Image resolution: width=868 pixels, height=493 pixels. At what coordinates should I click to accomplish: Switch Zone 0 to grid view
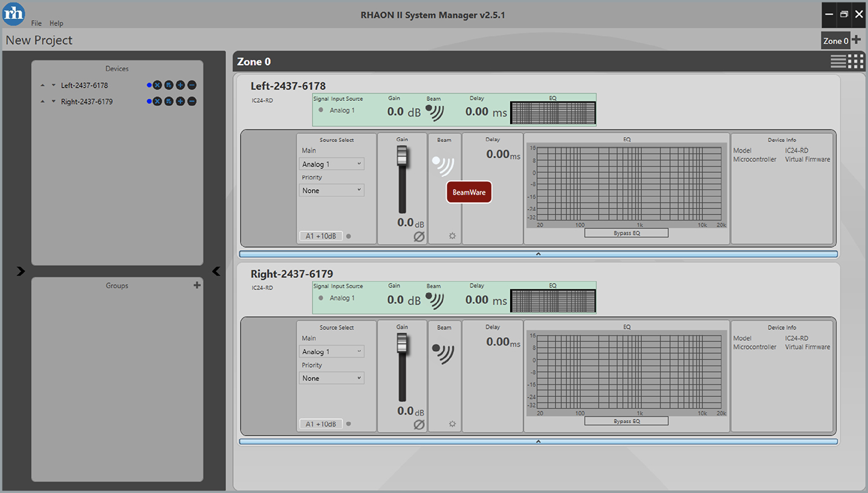(855, 61)
